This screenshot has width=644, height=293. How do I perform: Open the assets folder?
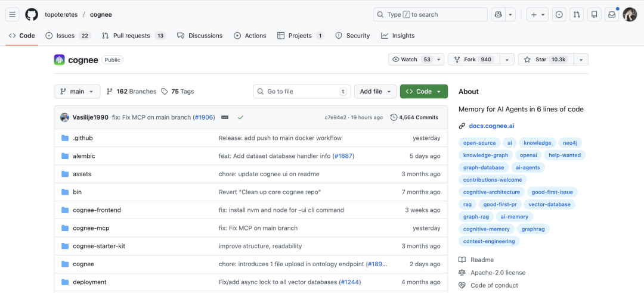[82, 174]
